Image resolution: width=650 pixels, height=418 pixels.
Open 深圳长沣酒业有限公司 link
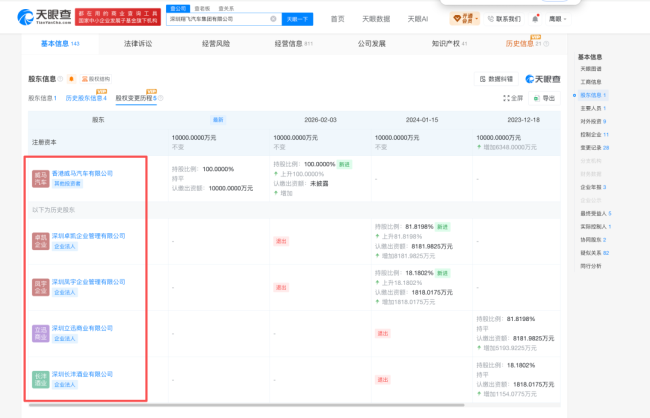click(x=82, y=374)
